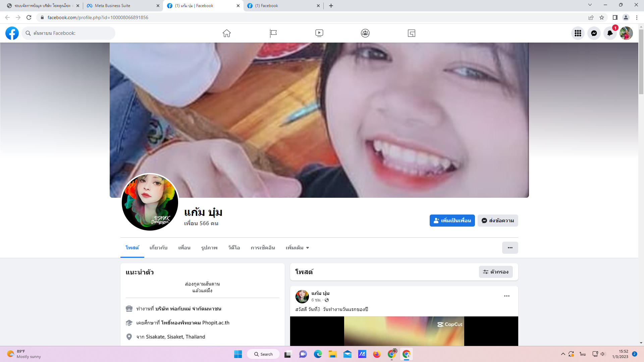Click the เพิ่มเป็นเพื่อน button

click(452, 221)
